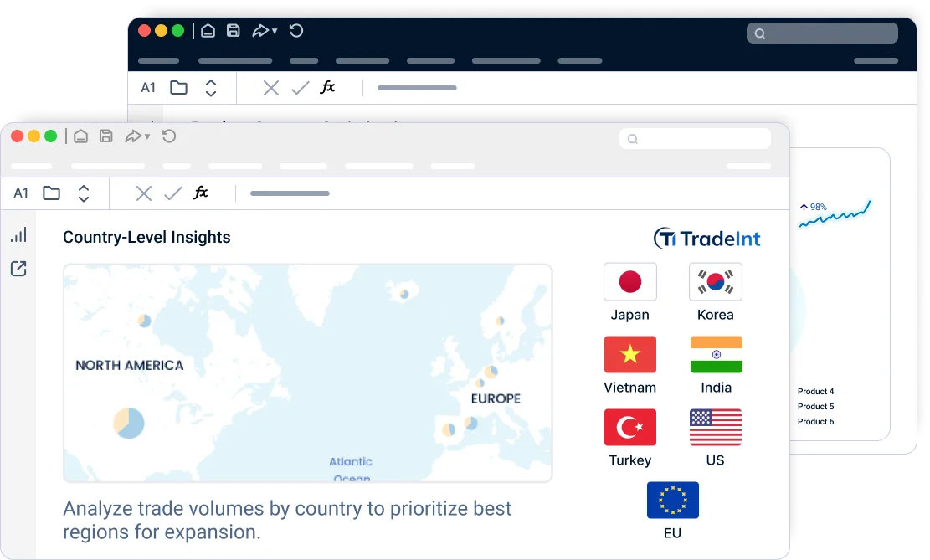Click folder icon in back window formula bar
Screen dimensions: 930x560
[178, 88]
